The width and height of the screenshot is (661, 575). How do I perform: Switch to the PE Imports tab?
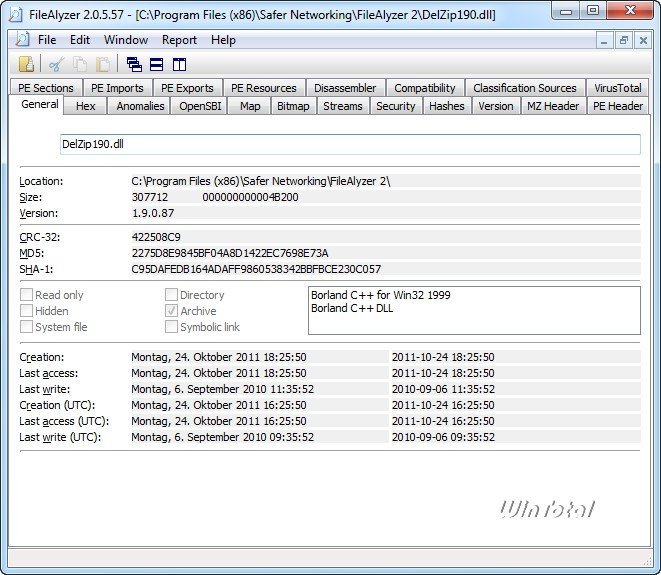(117, 88)
